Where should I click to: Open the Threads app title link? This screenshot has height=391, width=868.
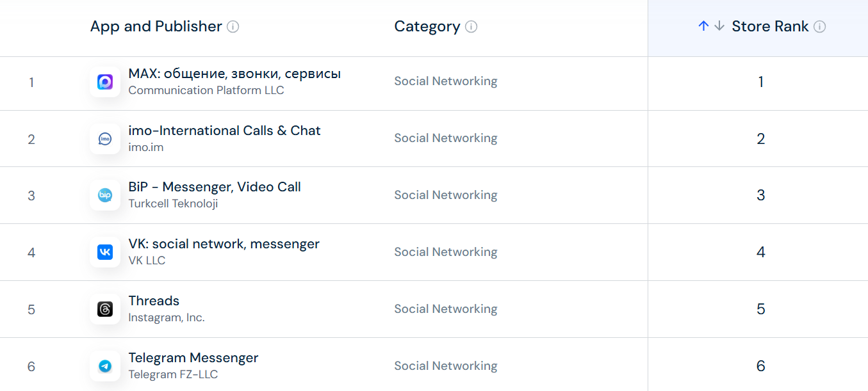tap(154, 301)
